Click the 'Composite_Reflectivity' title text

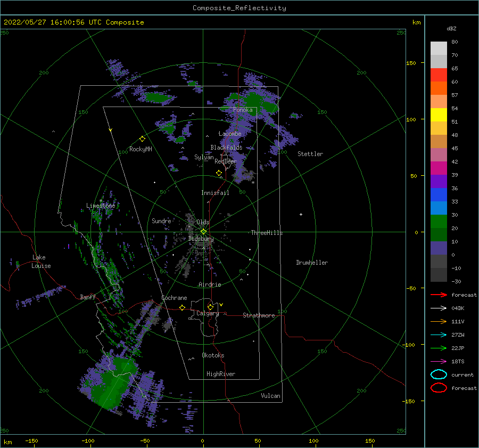click(x=240, y=8)
